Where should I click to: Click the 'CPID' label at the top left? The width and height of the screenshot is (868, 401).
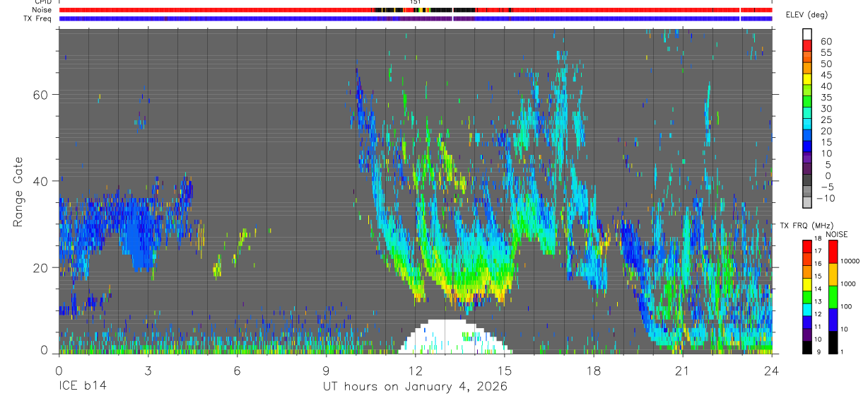pos(42,2)
